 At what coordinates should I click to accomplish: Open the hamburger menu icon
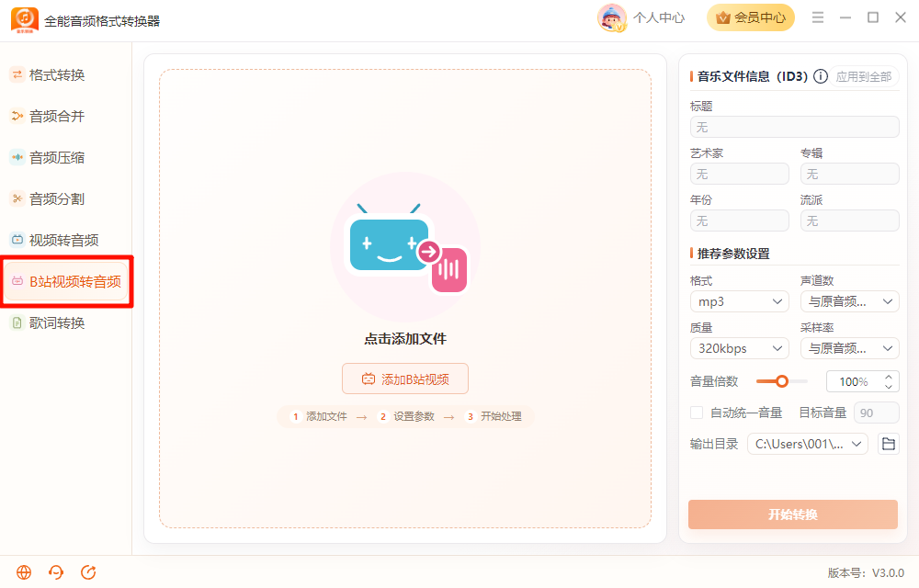pyautogui.click(x=818, y=17)
